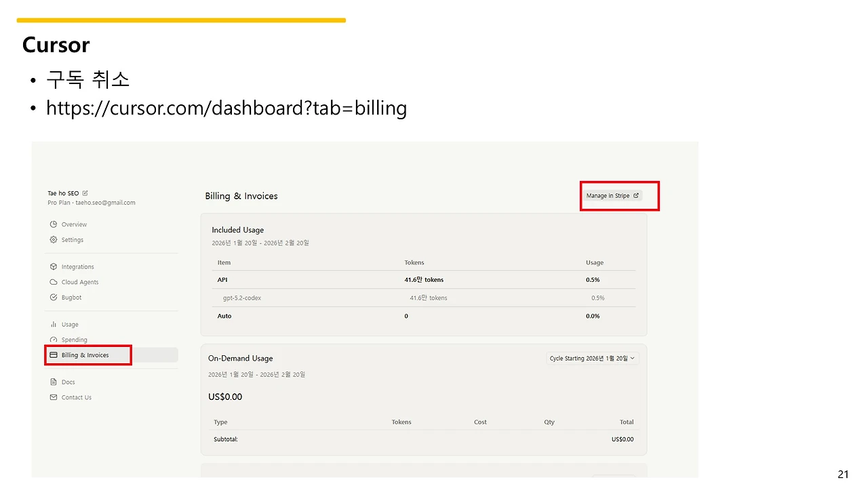Click the Cloud Agents cloud icon

pyautogui.click(x=54, y=282)
